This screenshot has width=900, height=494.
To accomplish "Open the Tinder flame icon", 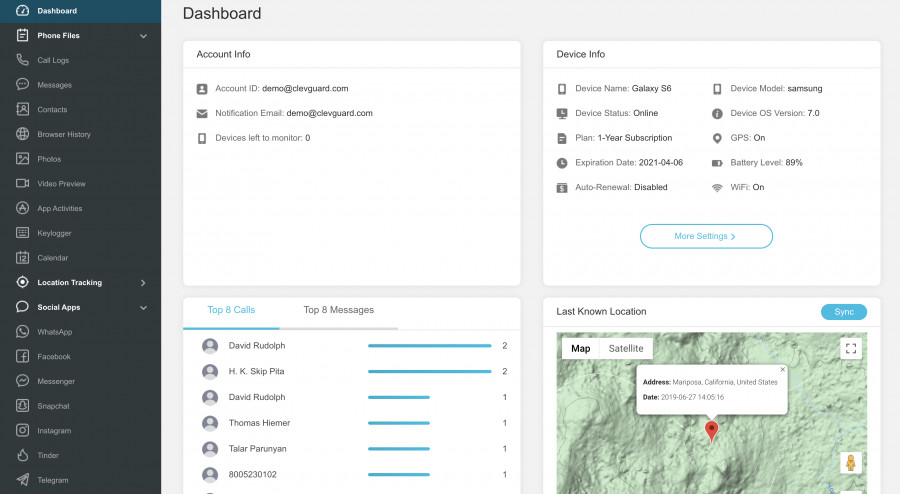I will pyautogui.click(x=22, y=455).
